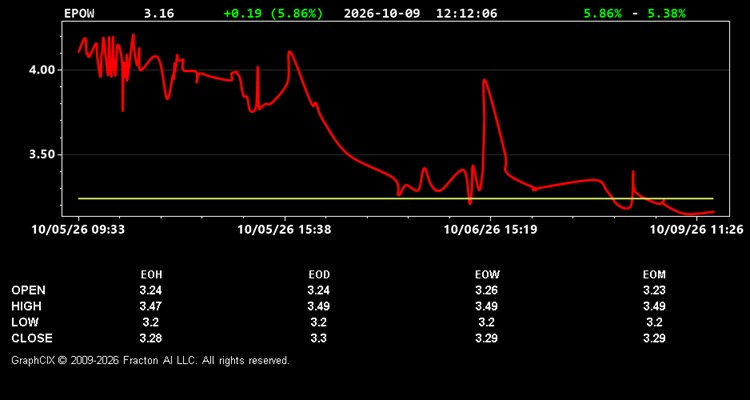Select the 10/05/26 15:38 time axis label
The height and width of the screenshot is (400, 750).
click(284, 230)
